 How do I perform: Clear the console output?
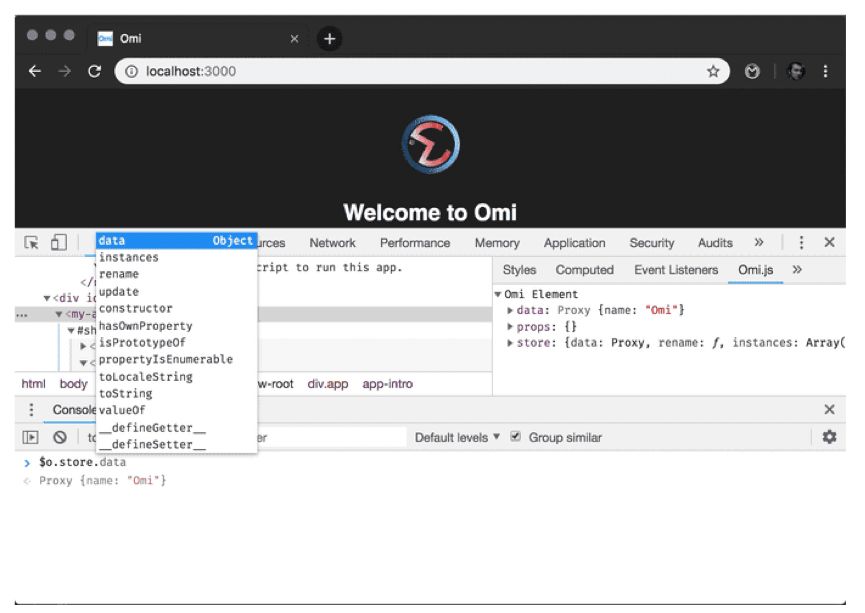[60, 438]
